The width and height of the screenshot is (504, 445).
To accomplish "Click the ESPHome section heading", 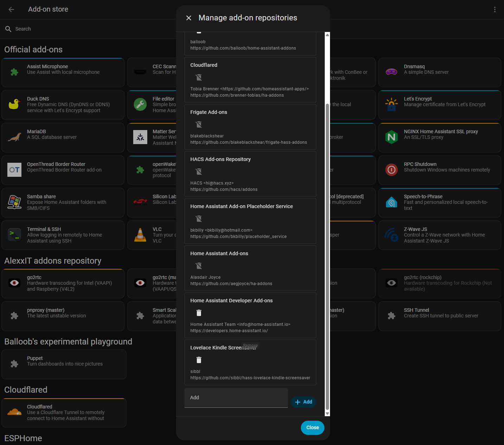I will pos(23,438).
